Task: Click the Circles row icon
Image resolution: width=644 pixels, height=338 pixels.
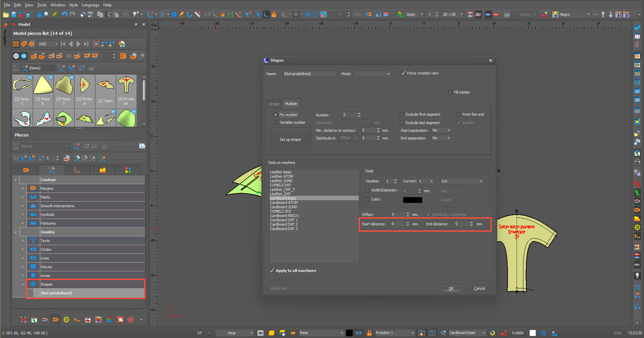Action: click(33, 249)
